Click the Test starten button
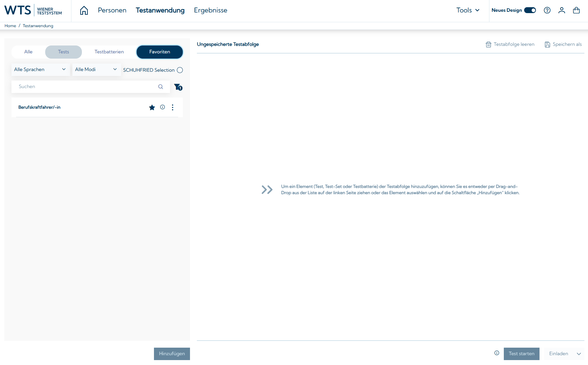This screenshot has width=588, height=365. [522, 354]
